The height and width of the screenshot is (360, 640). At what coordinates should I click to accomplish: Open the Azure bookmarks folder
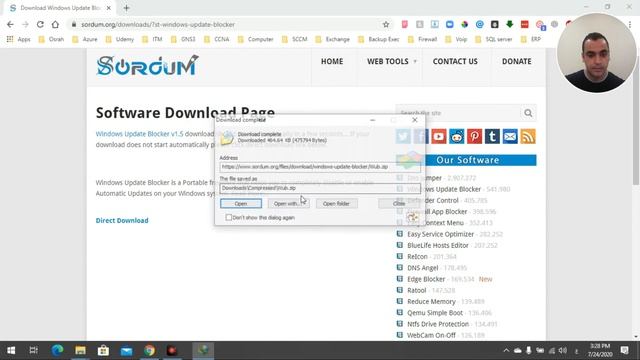click(85, 39)
